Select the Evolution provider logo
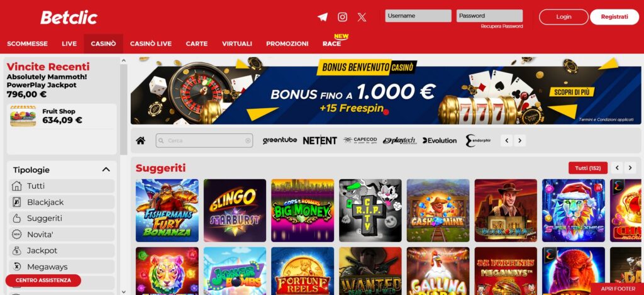644x295 pixels. pyautogui.click(x=440, y=140)
